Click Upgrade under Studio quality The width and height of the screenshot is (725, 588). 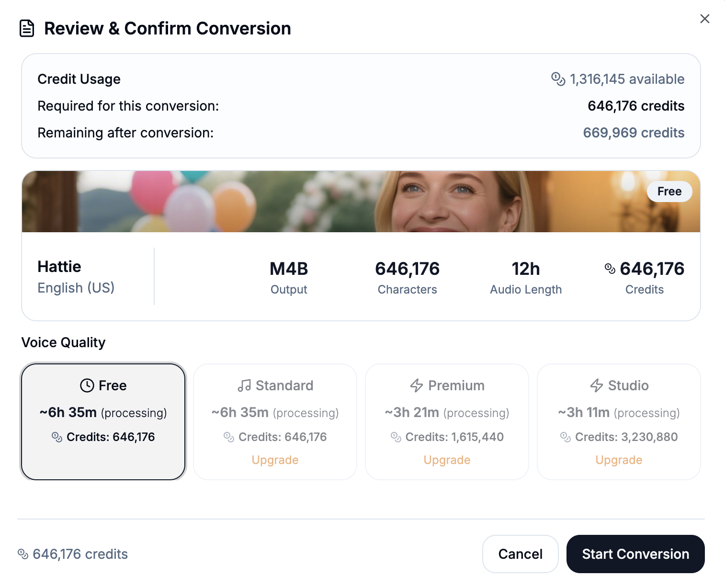(619, 460)
